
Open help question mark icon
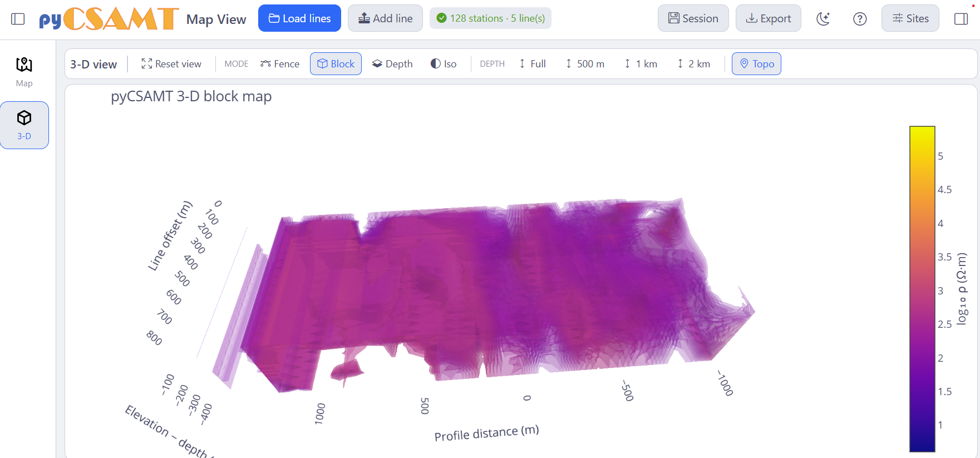pyautogui.click(x=860, y=19)
